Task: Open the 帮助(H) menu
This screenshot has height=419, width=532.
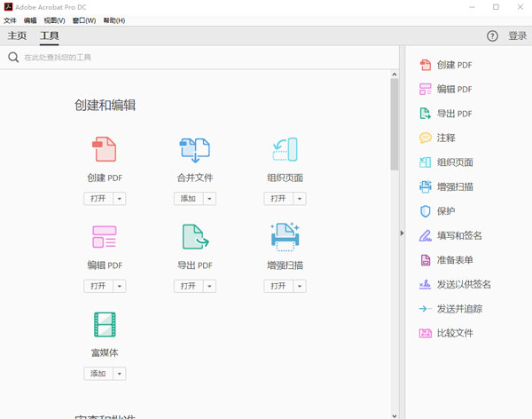Action: pos(114,20)
